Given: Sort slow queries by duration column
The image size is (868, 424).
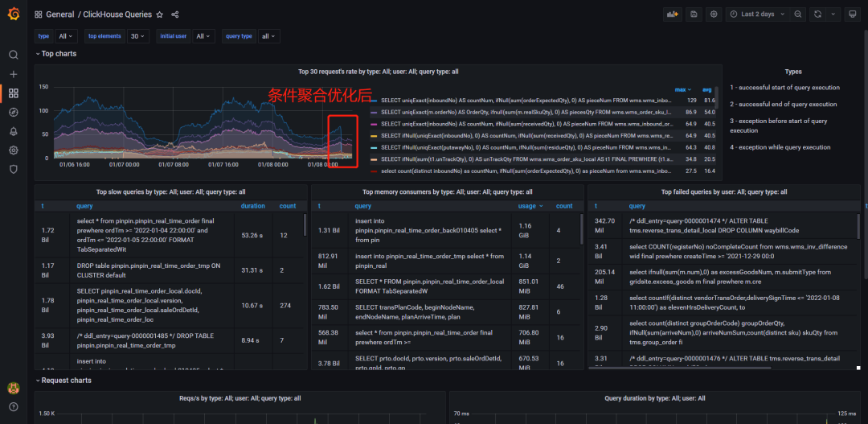Looking at the screenshot, I should pos(252,206).
